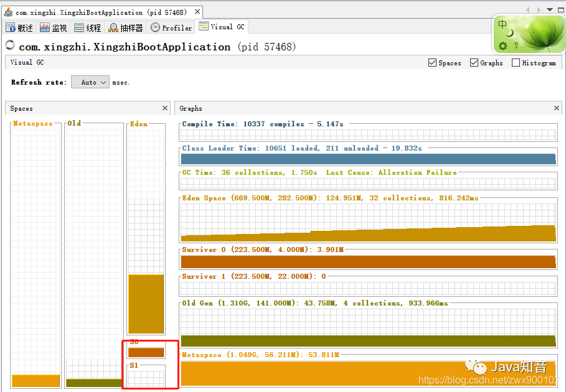This screenshot has width=566, height=392.
Task: Open the input widget gear settings
Action: (x=503, y=46)
